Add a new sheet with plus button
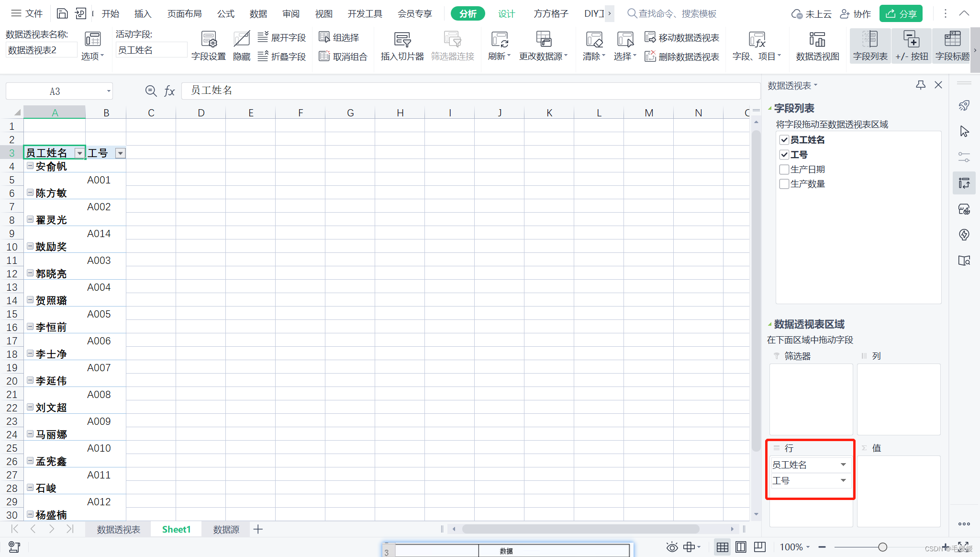The height and width of the screenshot is (557, 980). pyautogui.click(x=258, y=529)
